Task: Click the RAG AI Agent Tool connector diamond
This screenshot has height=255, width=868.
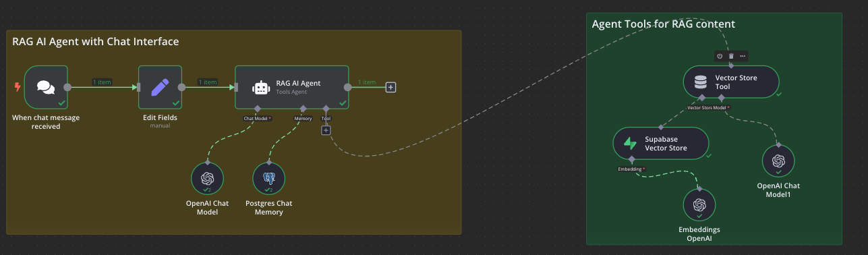Action: click(x=326, y=109)
